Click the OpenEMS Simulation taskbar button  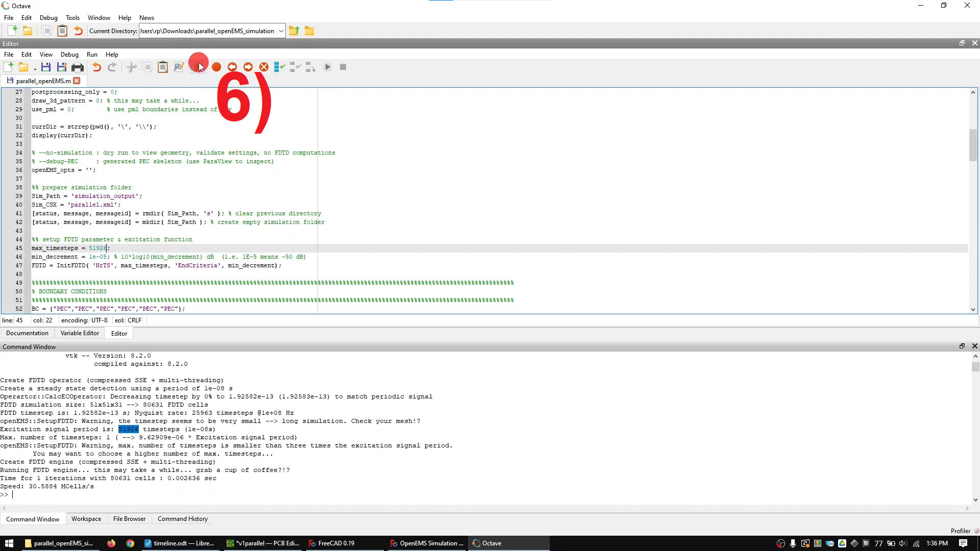[x=428, y=543]
